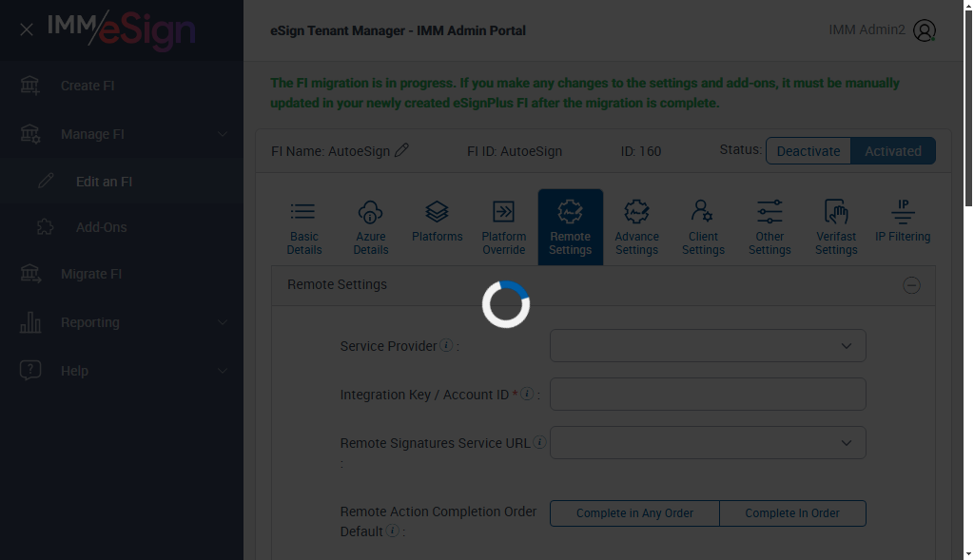Select the Remote Settings tab
This screenshot has width=974, height=560.
click(x=571, y=227)
